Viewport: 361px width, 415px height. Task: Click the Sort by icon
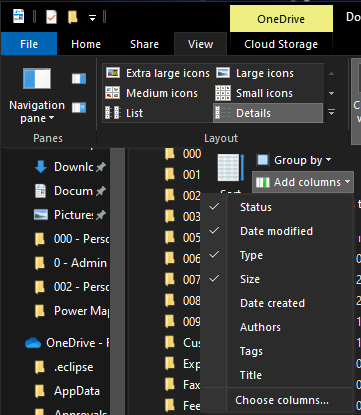[x=231, y=167]
